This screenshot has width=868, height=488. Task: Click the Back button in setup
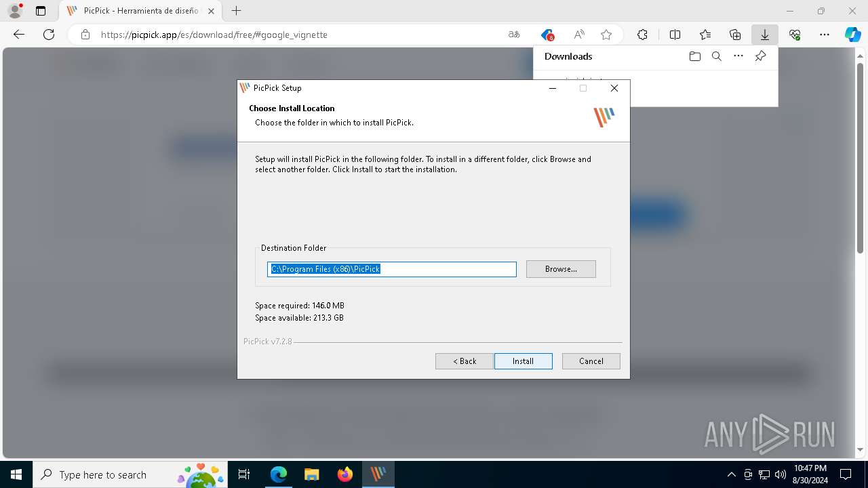coord(465,361)
